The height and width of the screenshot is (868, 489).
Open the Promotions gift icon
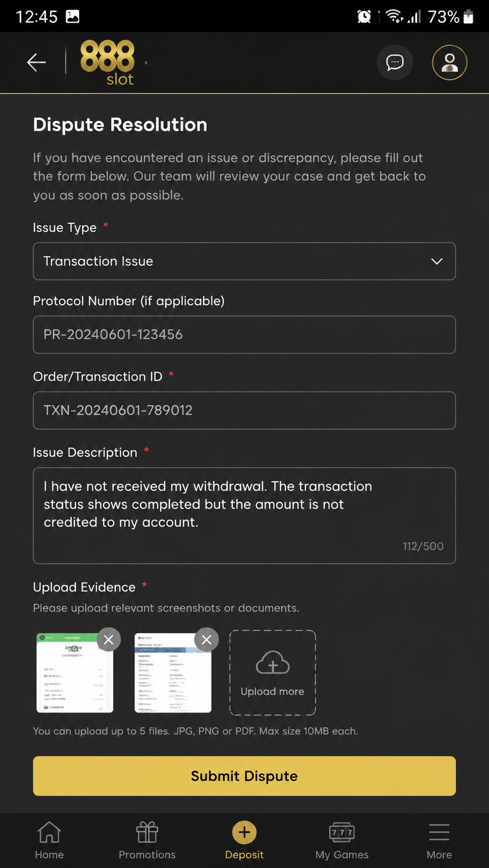point(147,832)
